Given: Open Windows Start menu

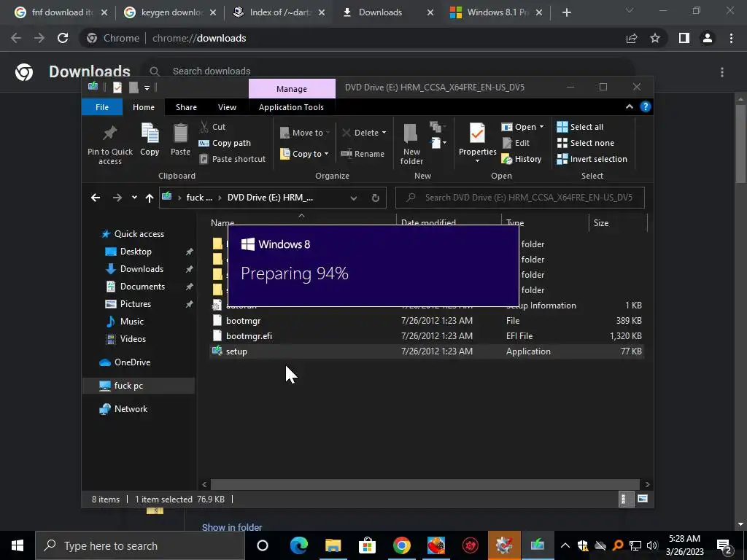Looking at the screenshot, I should [x=18, y=545].
